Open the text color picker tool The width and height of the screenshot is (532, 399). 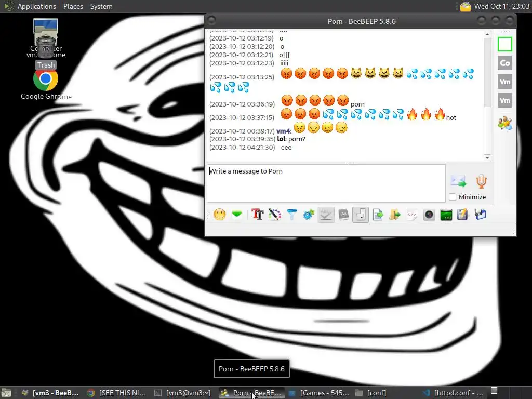(274, 215)
